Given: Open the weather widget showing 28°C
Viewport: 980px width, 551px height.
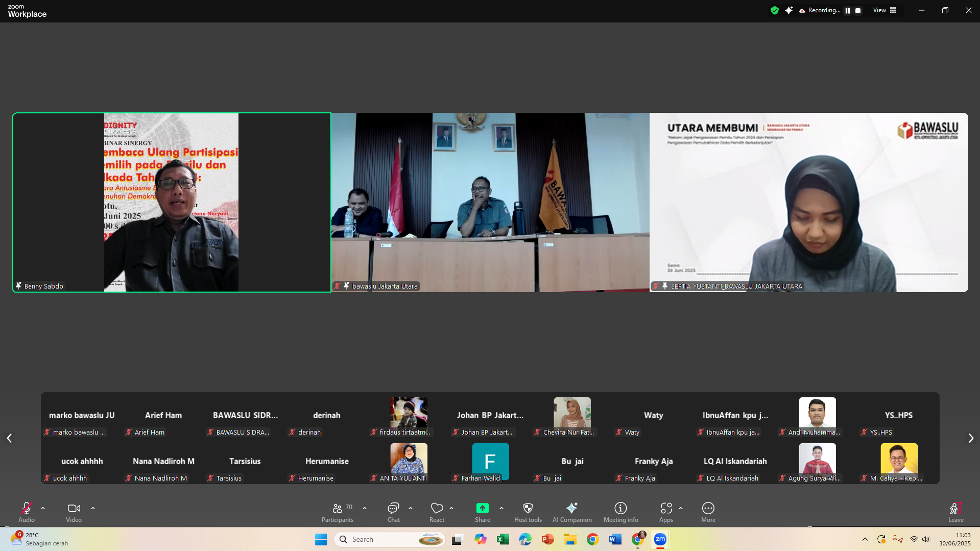Looking at the screenshot, I should click(39, 539).
